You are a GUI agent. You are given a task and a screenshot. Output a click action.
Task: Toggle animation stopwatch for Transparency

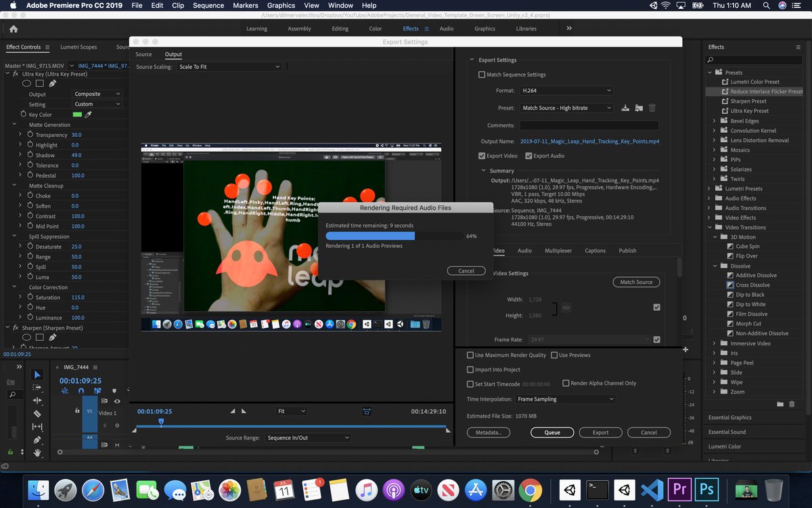[29, 135]
